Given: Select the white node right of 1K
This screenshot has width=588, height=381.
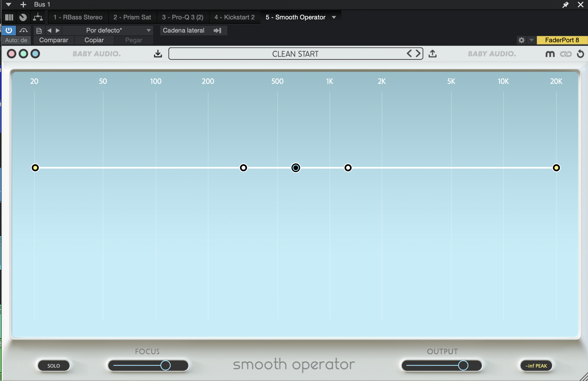Looking at the screenshot, I should tap(348, 168).
